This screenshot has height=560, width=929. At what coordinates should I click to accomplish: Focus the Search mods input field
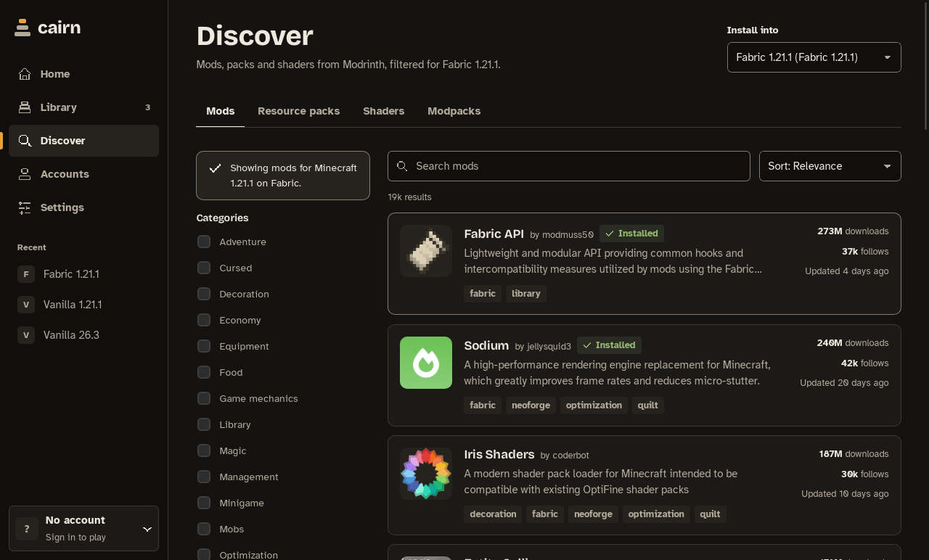(x=569, y=166)
